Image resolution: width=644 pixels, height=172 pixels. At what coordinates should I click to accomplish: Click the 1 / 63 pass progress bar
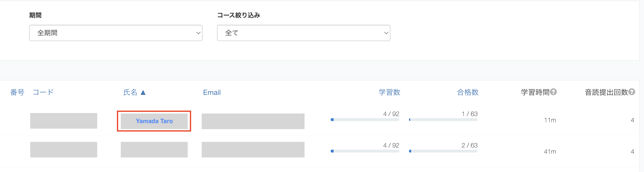coord(443,120)
